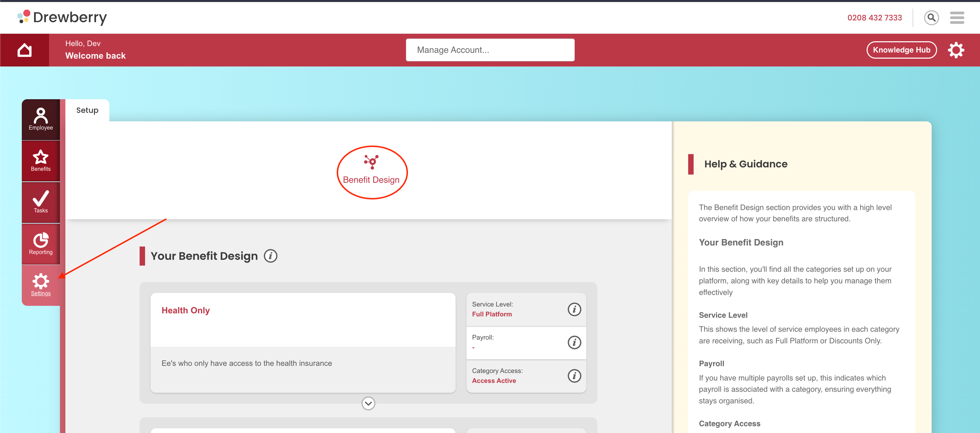
Task: Show Service Level info tooltip
Action: 574,309
